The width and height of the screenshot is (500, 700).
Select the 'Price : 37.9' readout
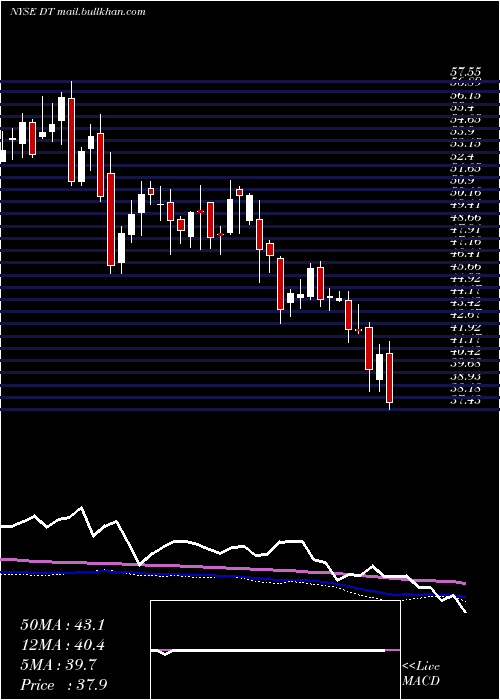click(x=63, y=685)
